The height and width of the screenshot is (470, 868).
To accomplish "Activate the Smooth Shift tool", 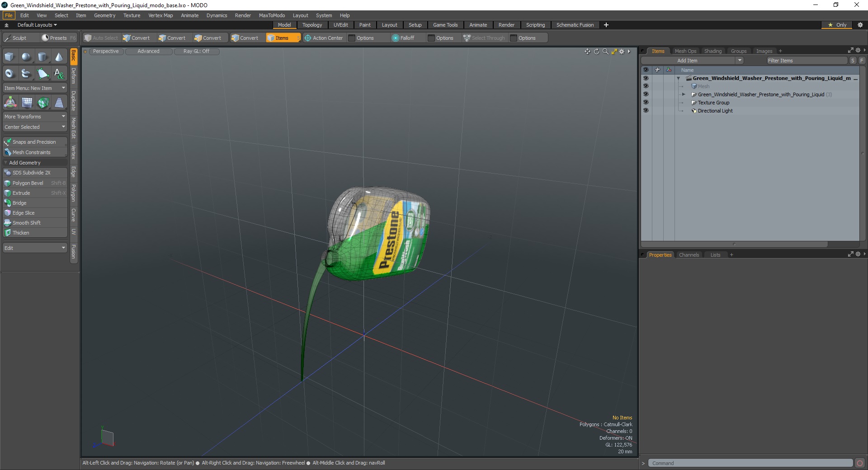I will 35,223.
